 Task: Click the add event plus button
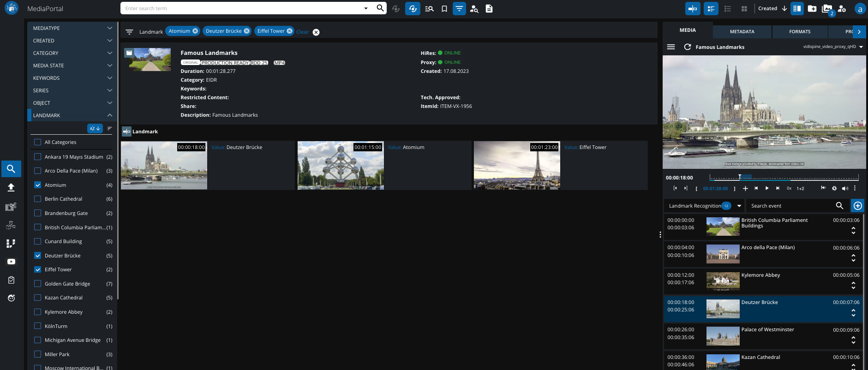[x=857, y=206]
